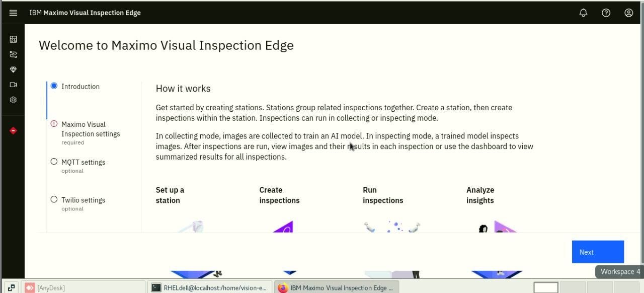
Task: Click the 'Analyze insights' label
Action: click(x=480, y=195)
